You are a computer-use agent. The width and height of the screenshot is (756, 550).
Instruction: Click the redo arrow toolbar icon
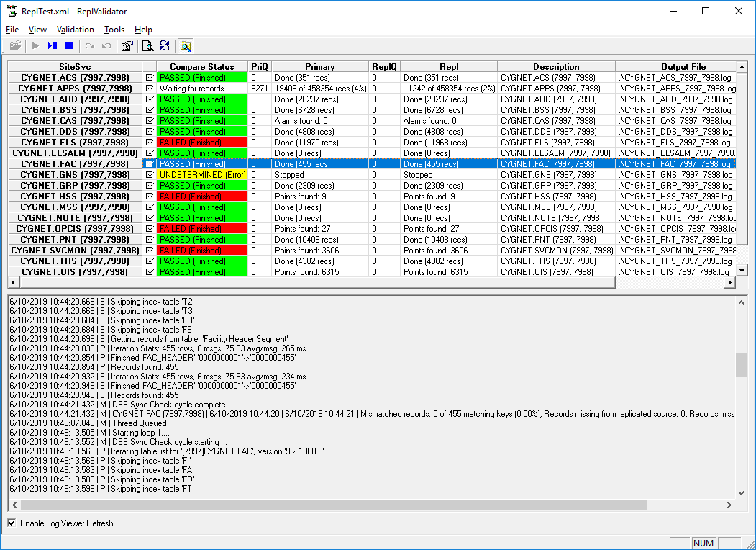tap(90, 46)
